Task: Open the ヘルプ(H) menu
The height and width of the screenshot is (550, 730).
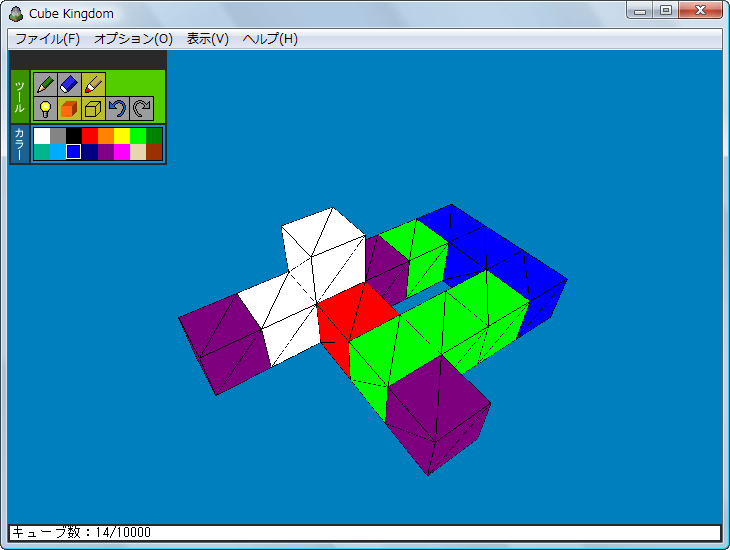Action: click(270, 39)
